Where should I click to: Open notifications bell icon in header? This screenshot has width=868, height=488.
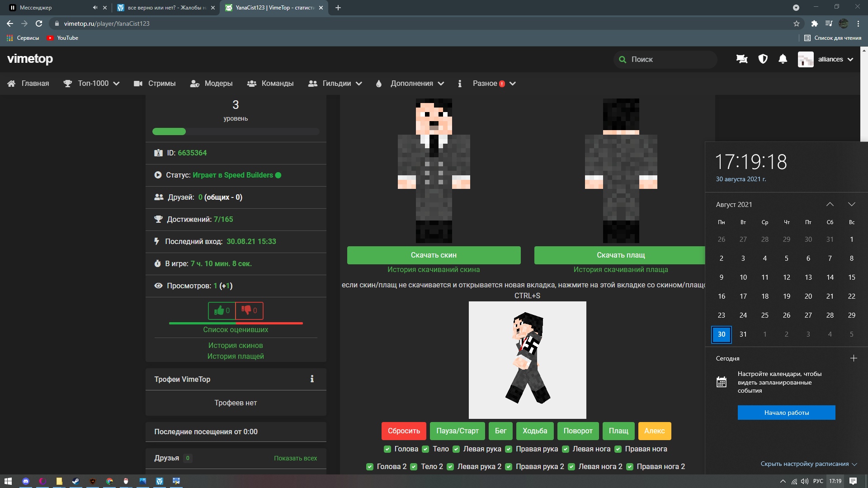[x=783, y=59]
